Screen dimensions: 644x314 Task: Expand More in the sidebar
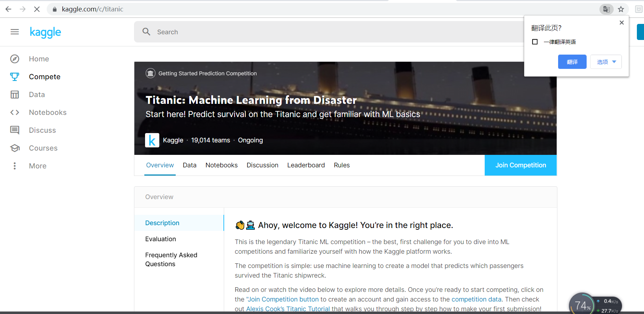(x=38, y=166)
